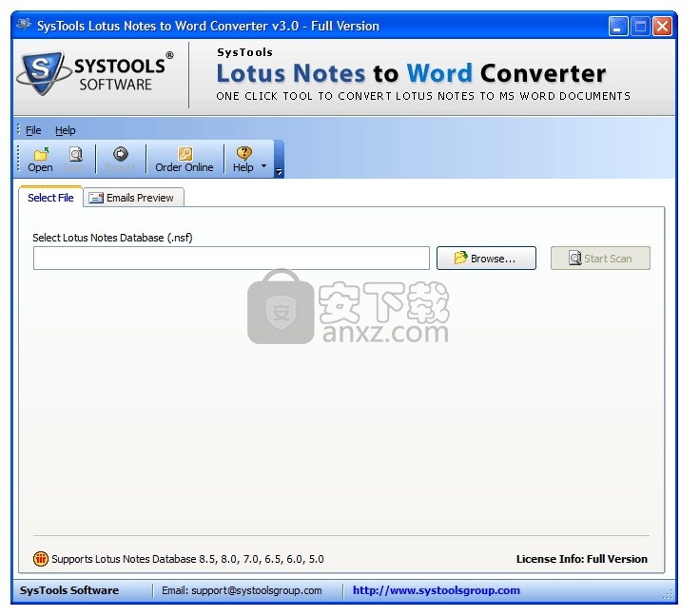
Task: Switch to the Select File tab
Action: 50,198
